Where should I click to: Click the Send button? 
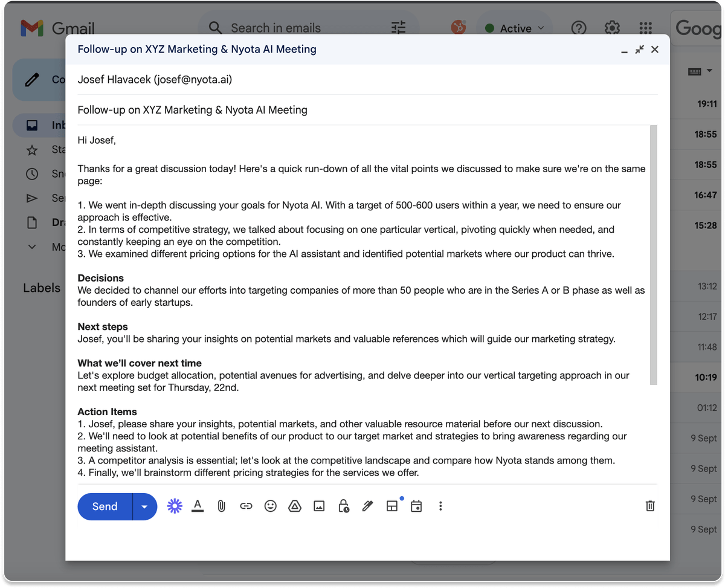coord(105,506)
